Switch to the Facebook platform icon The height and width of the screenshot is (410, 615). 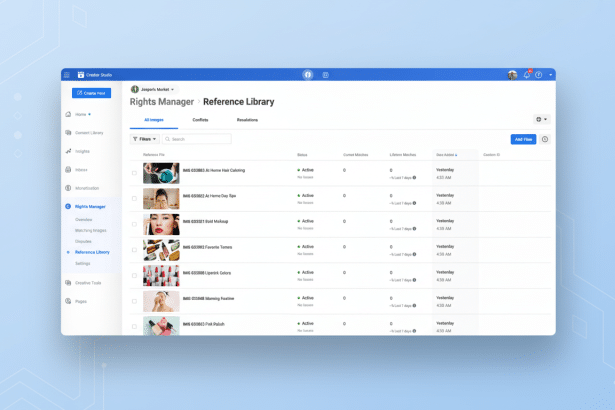(x=308, y=75)
